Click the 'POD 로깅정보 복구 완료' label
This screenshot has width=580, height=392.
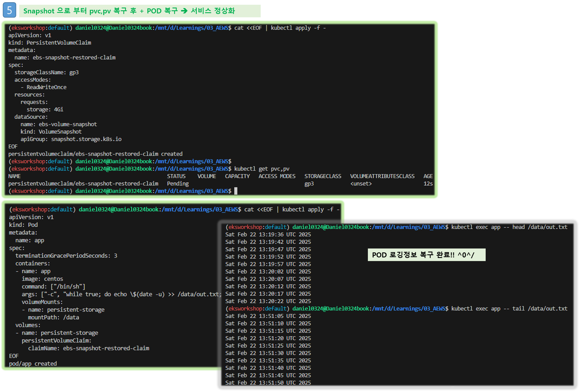point(426,255)
